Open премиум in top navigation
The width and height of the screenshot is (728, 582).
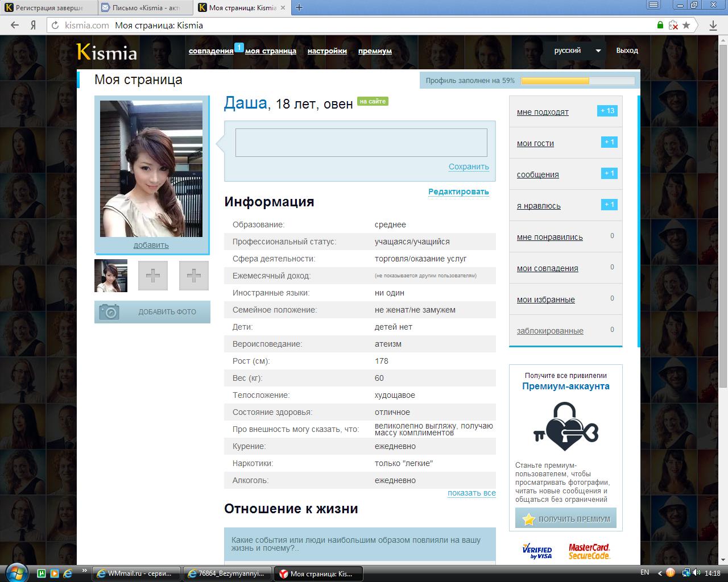(x=375, y=51)
